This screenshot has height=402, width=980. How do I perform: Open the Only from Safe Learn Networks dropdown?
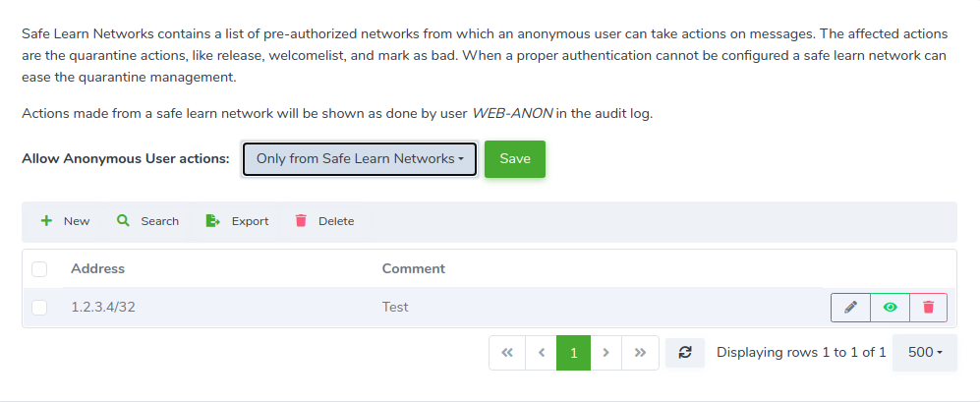tap(360, 159)
